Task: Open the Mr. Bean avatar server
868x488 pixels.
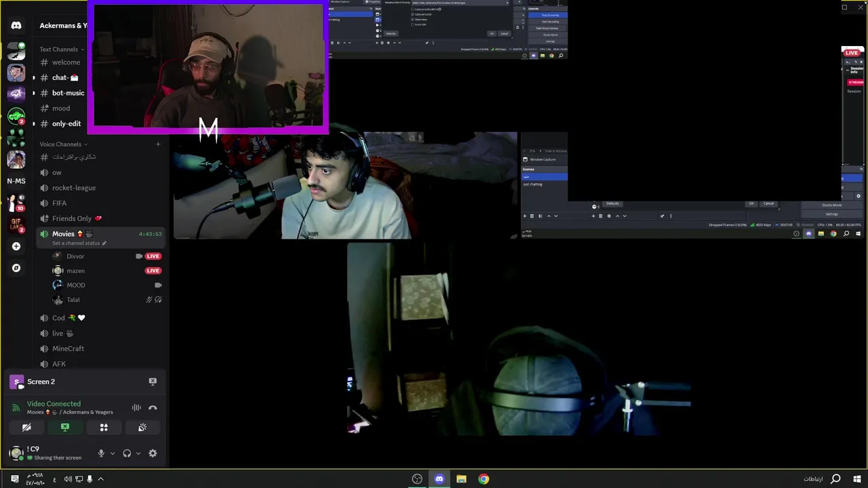Action: pos(16,72)
